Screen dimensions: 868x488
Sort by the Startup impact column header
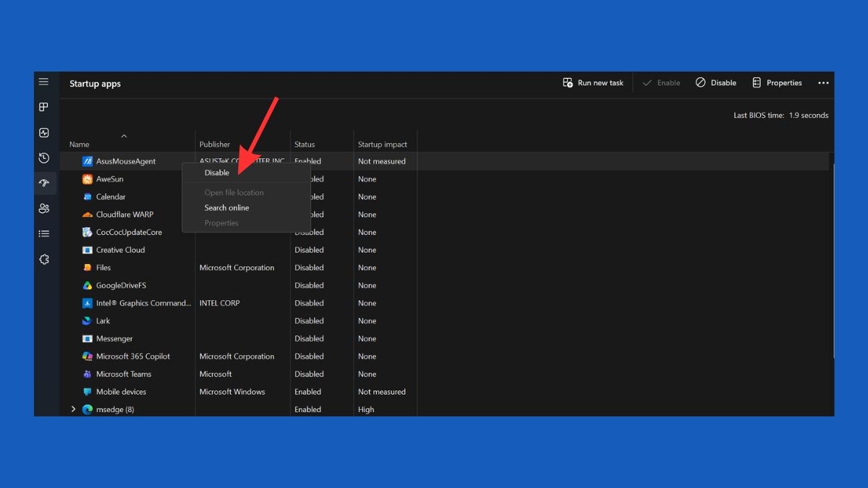coord(383,145)
